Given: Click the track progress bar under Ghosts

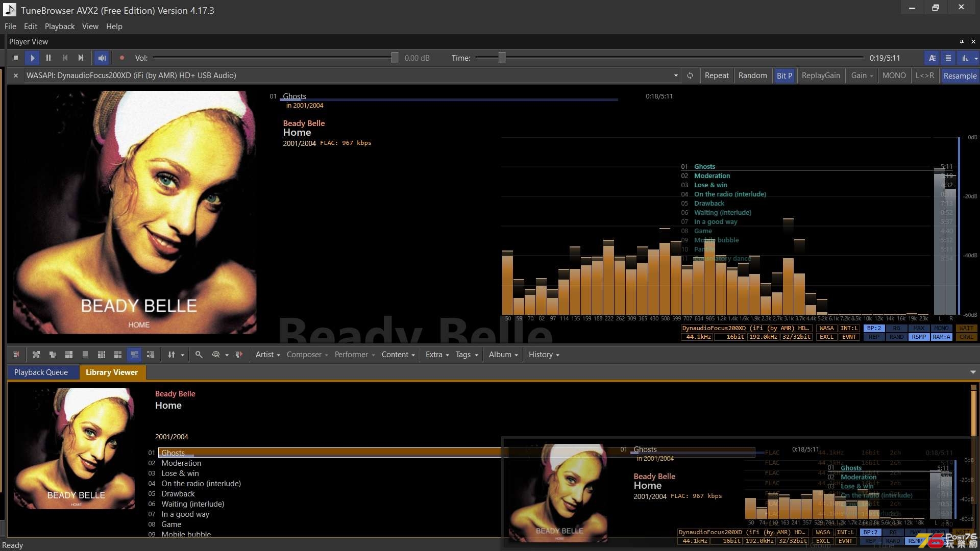Looking at the screenshot, I should (x=449, y=99).
